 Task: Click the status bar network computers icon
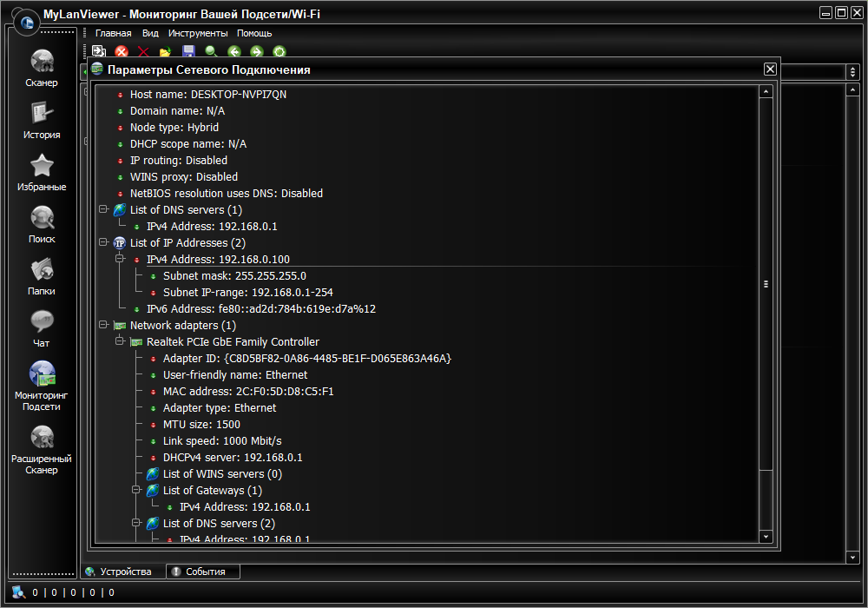(x=18, y=592)
